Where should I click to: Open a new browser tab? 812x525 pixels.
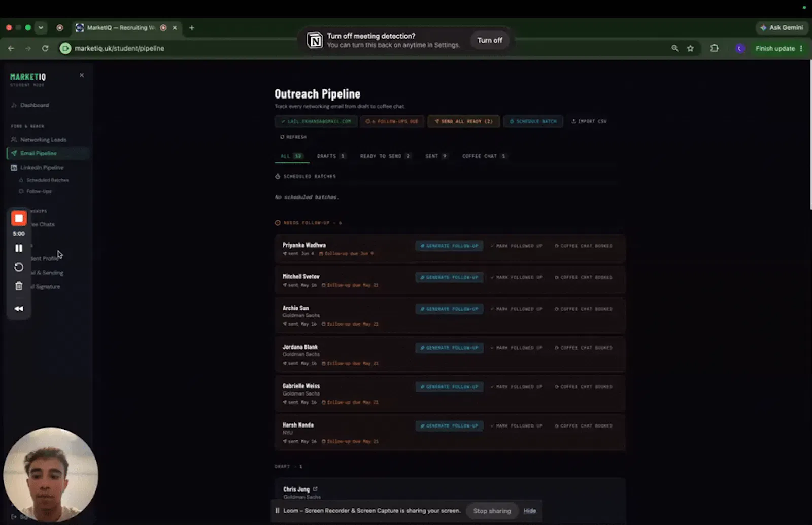coord(192,28)
